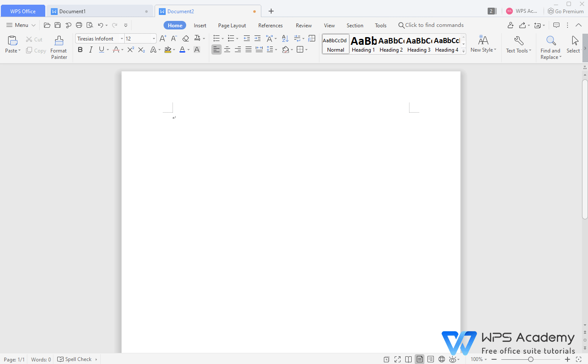This screenshot has width=588, height=364.
Task: Enable center text alignment
Action: pyautogui.click(x=227, y=50)
